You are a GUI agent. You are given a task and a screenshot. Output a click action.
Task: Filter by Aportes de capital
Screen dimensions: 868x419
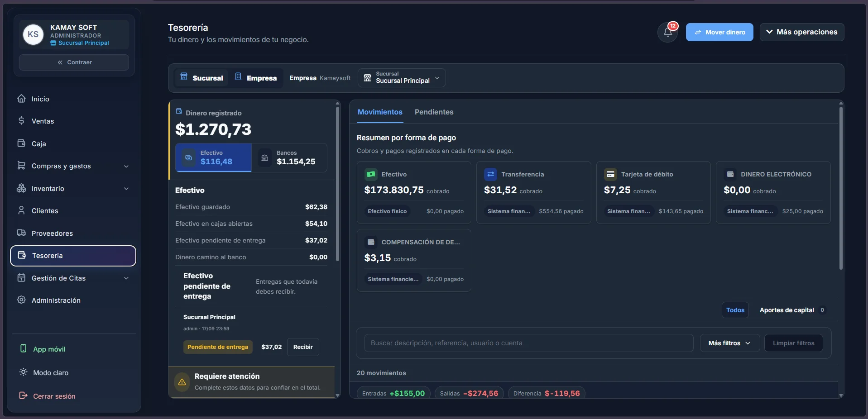(792, 310)
